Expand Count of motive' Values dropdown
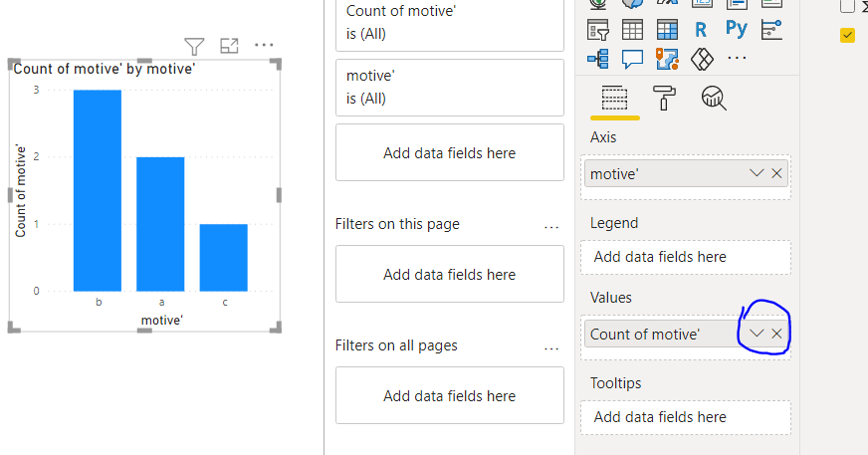 [x=757, y=334]
